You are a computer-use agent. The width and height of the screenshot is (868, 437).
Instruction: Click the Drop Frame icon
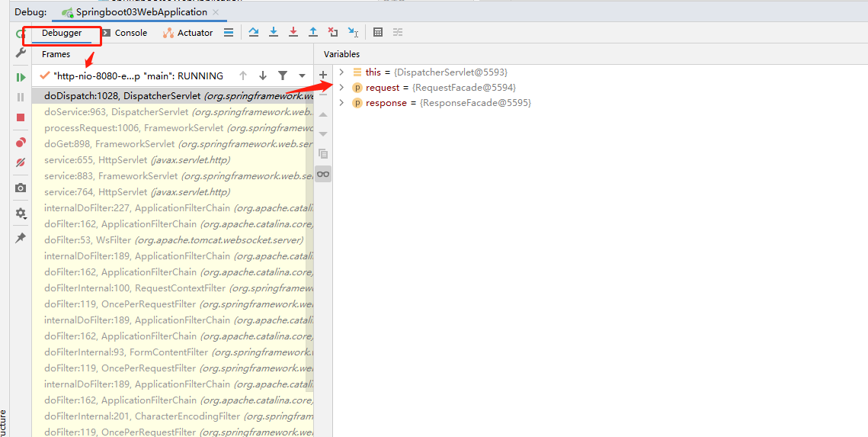[333, 32]
